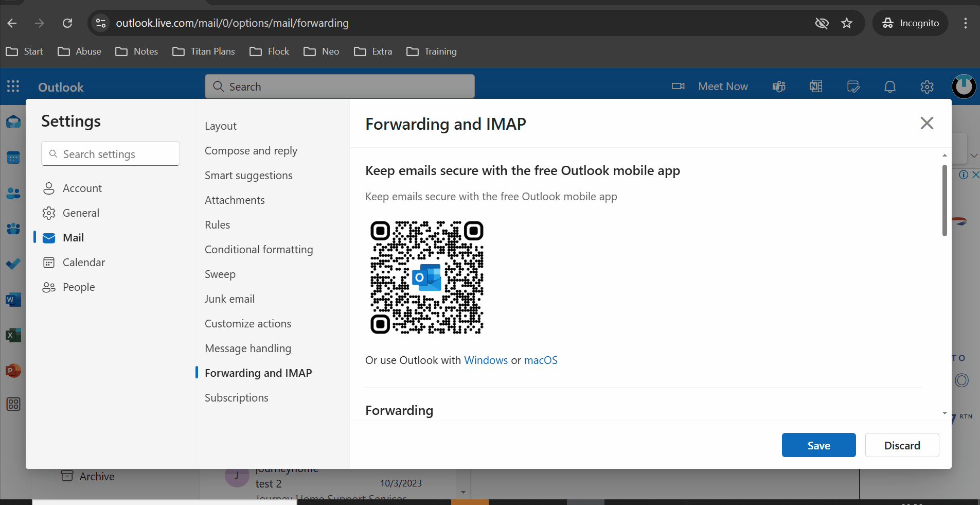Open the browser three-dot menu
The image size is (980, 505).
point(965,23)
